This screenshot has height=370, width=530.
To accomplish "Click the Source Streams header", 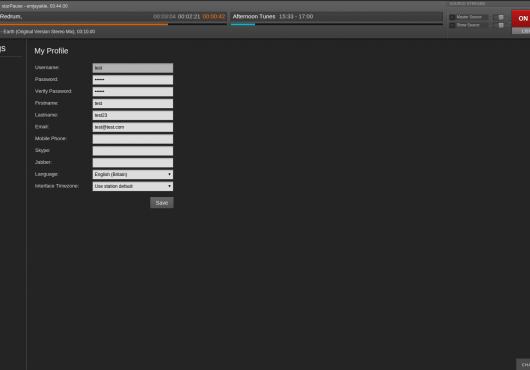I will [467, 3].
